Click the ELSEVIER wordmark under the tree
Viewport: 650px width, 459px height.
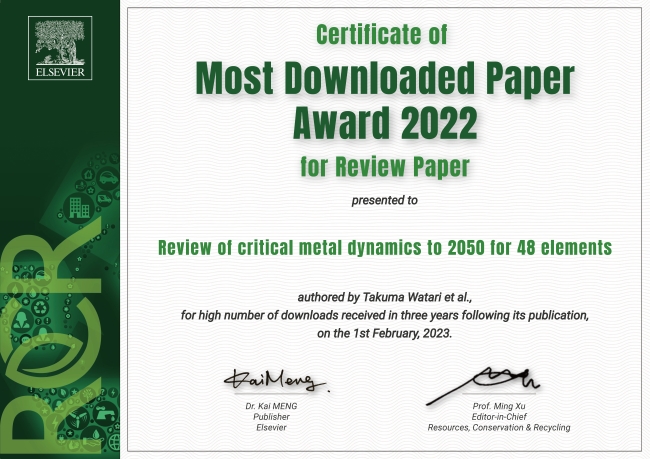(x=62, y=73)
